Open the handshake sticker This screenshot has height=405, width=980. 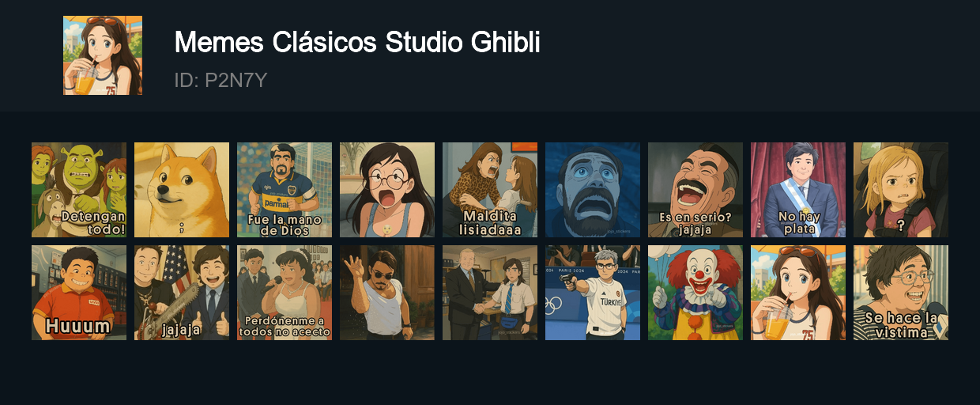click(x=490, y=293)
